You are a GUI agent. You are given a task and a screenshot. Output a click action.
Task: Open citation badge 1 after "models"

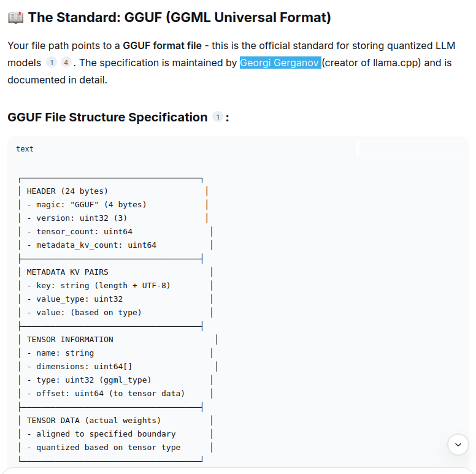point(52,63)
